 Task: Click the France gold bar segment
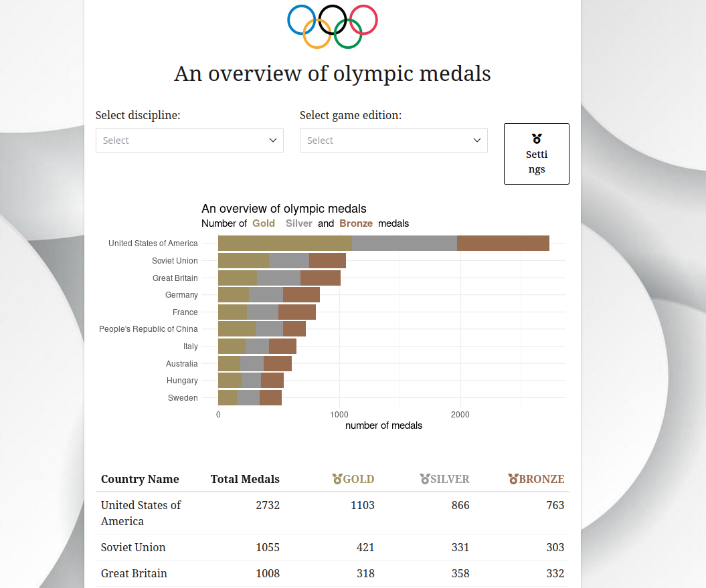233,312
